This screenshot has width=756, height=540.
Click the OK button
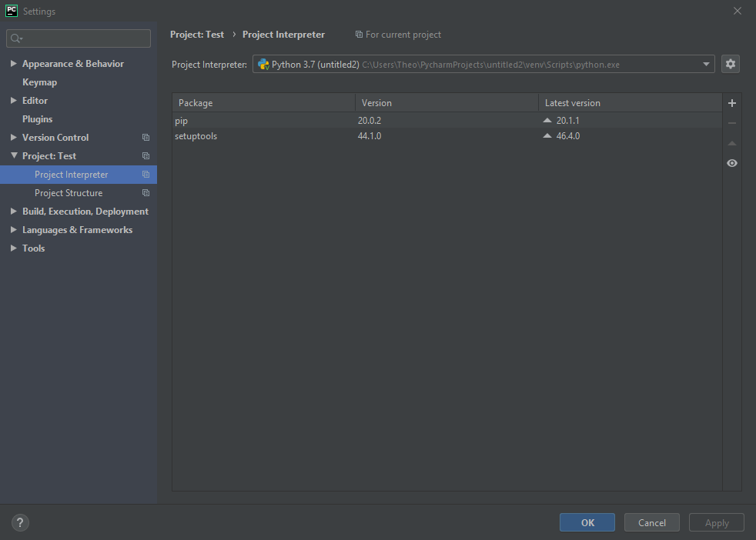coord(587,522)
